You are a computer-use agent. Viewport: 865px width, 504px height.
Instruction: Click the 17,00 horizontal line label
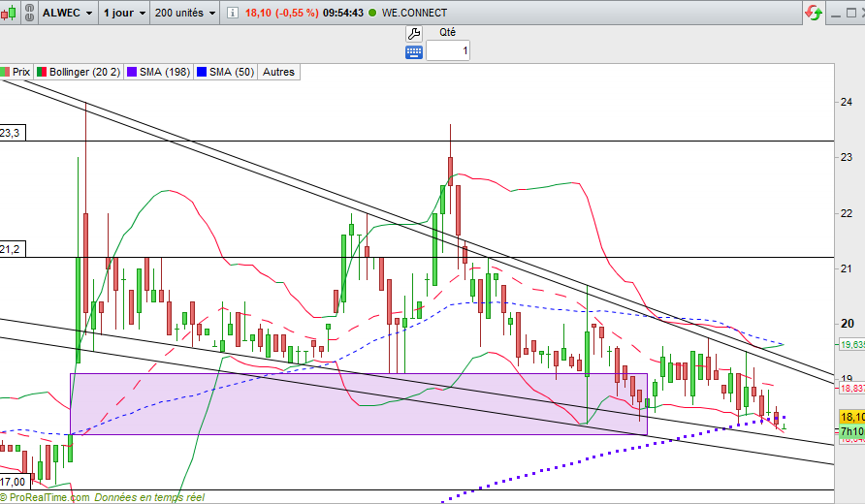click(x=14, y=482)
